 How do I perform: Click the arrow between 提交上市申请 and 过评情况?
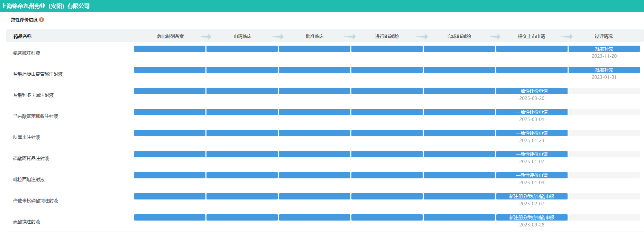567,36
